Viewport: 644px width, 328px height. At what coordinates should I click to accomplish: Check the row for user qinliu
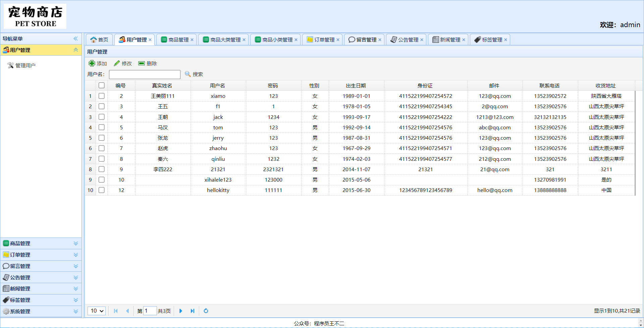[x=102, y=159]
